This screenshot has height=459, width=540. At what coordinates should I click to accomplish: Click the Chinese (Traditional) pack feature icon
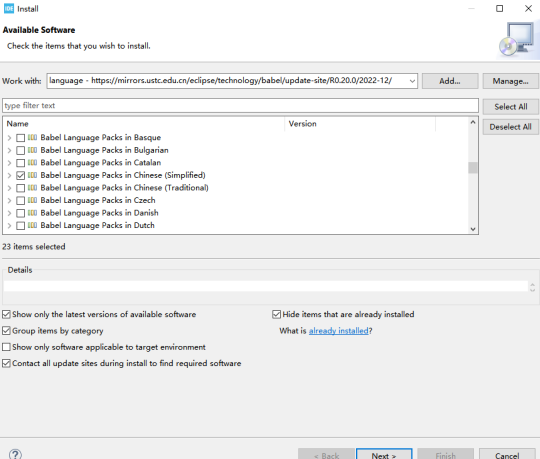click(x=32, y=188)
